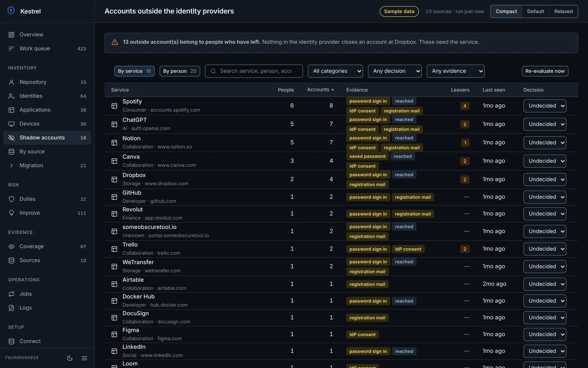Click the Coverage eye icon
This screenshot has width=588, height=368.
11,247
